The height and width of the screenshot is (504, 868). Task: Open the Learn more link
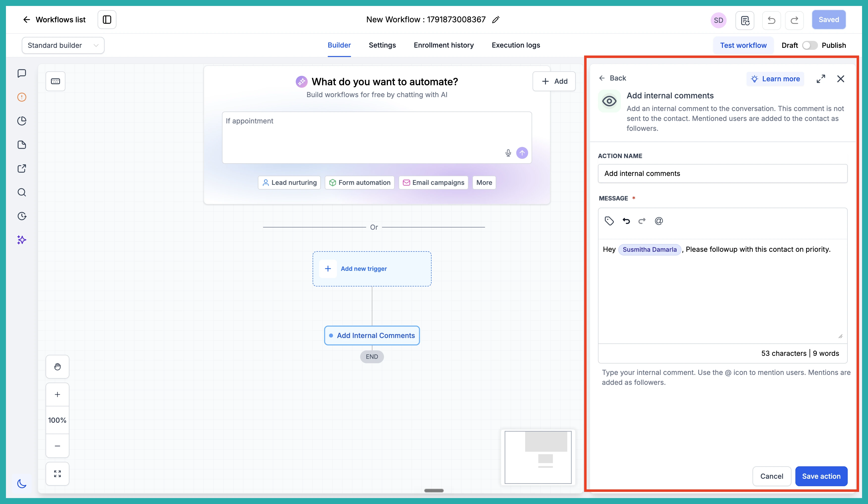click(x=775, y=79)
